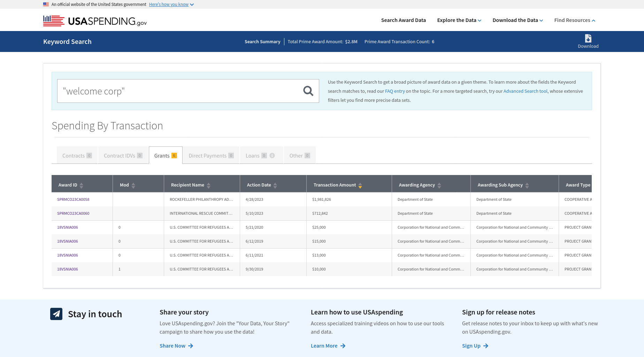
Task: Open award SPRMCO23CA0060
Action: 73,213
